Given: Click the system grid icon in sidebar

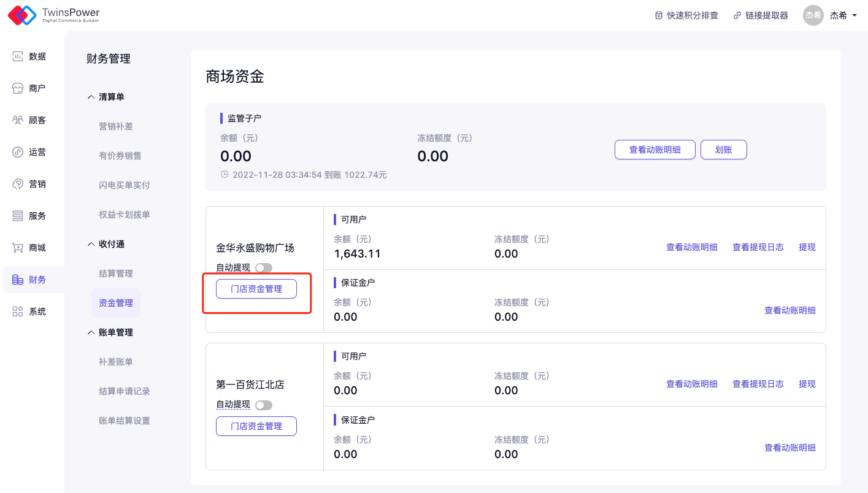Looking at the screenshot, I should pos(18,311).
